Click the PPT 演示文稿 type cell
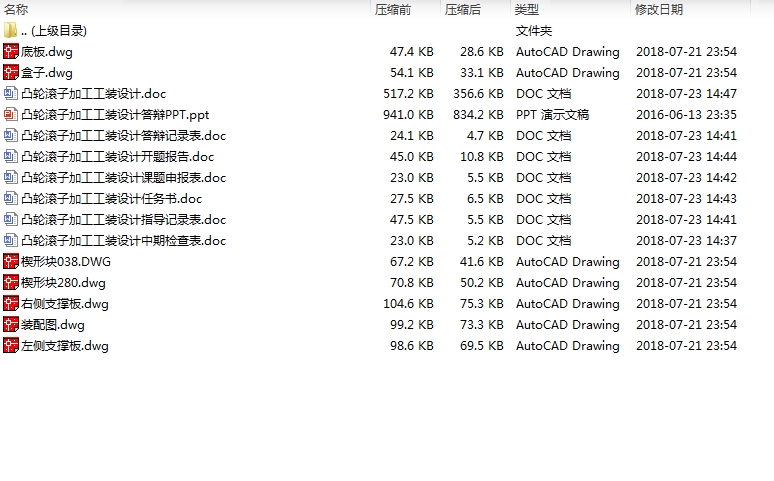This screenshot has width=774, height=481. (552, 115)
